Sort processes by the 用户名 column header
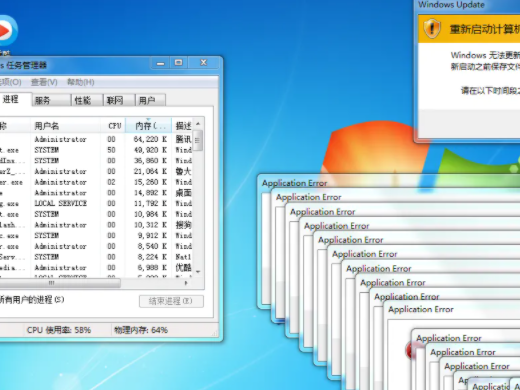 pyautogui.click(x=66, y=126)
